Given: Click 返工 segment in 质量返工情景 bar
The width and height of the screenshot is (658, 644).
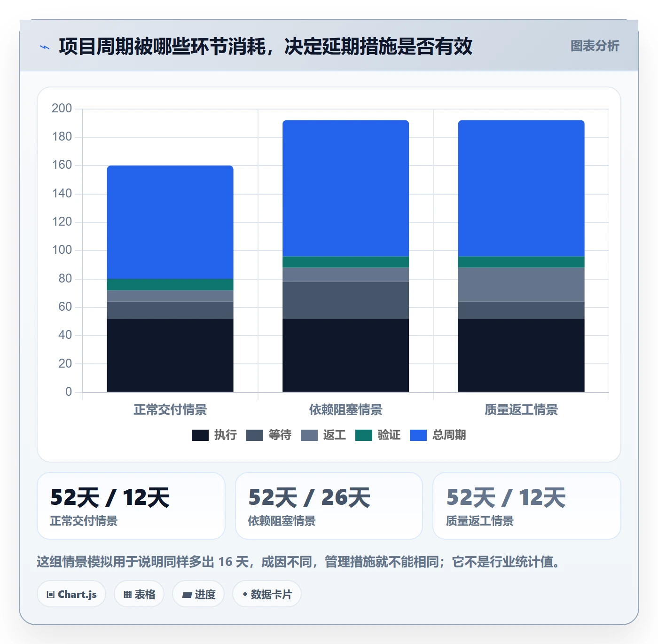Looking at the screenshot, I should (521, 285).
